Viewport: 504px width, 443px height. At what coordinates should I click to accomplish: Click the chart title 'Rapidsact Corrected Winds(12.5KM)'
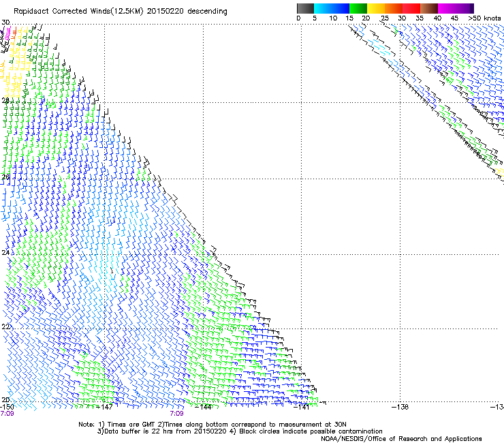pos(79,12)
